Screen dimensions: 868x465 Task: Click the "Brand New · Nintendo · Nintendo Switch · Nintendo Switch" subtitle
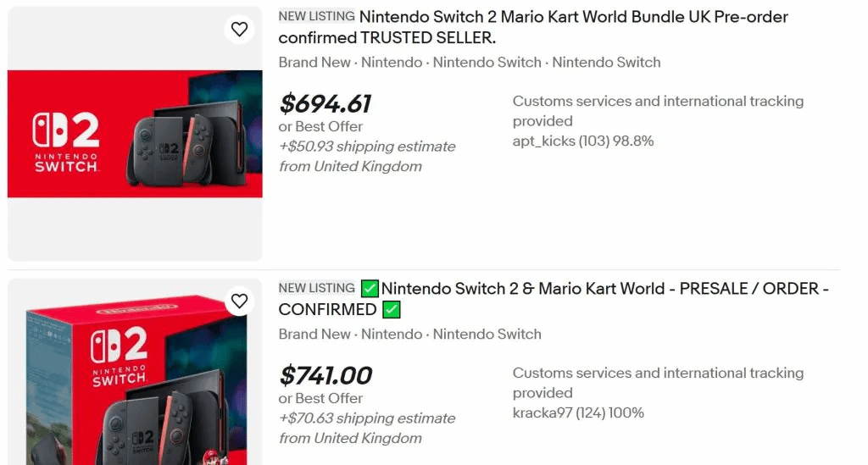469,63
